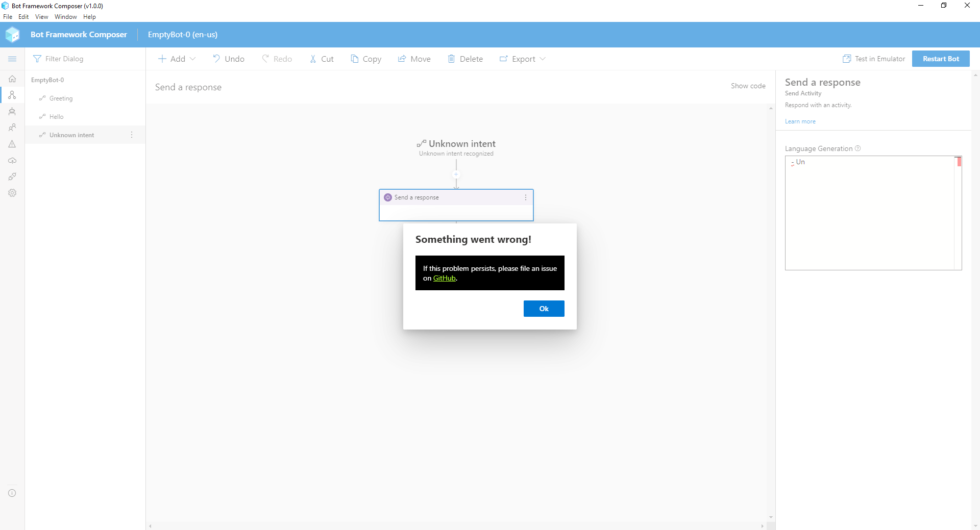Viewport: 980px width, 530px height.
Task: Open options menu for Unknown intent dialog
Action: pyautogui.click(x=131, y=135)
